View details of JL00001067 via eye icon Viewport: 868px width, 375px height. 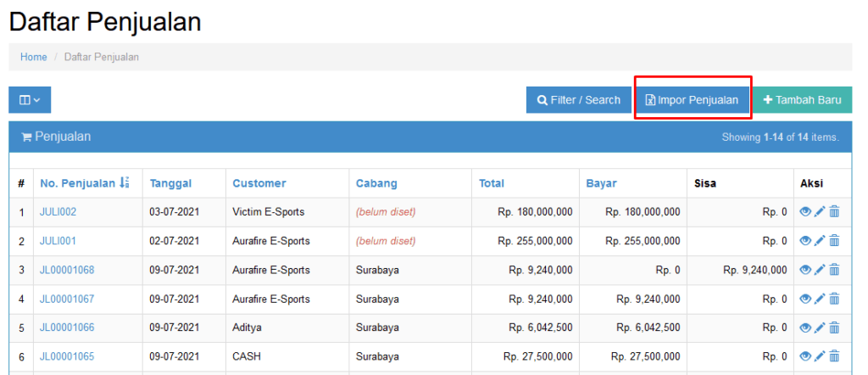coord(805,299)
